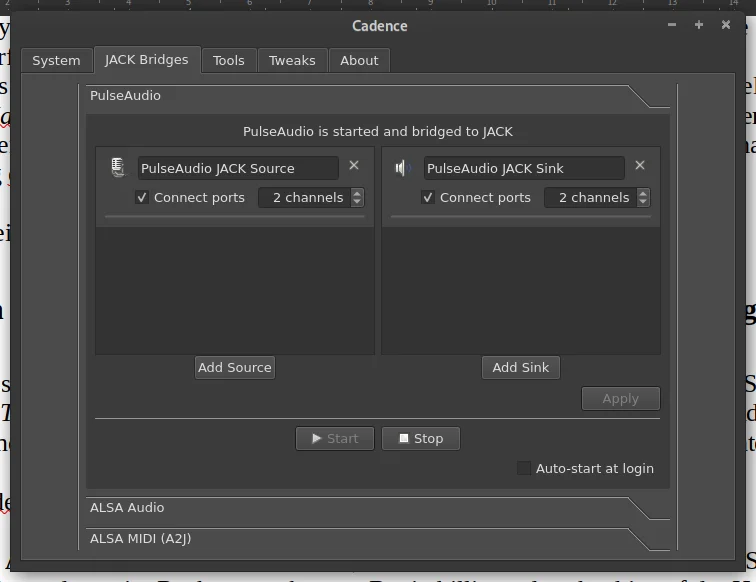Image resolution: width=756 pixels, height=582 pixels.
Task: Select the JACK Bridges tab
Action: (147, 60)
